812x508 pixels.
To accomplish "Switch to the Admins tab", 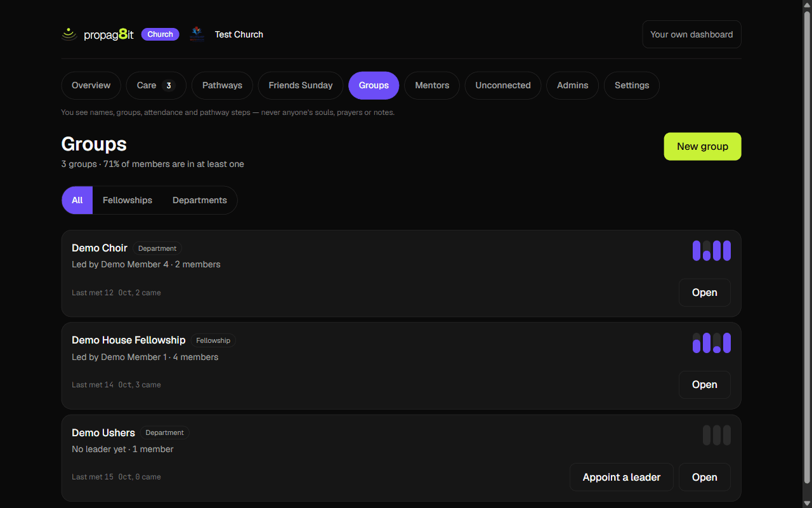I will click(573, 85).
